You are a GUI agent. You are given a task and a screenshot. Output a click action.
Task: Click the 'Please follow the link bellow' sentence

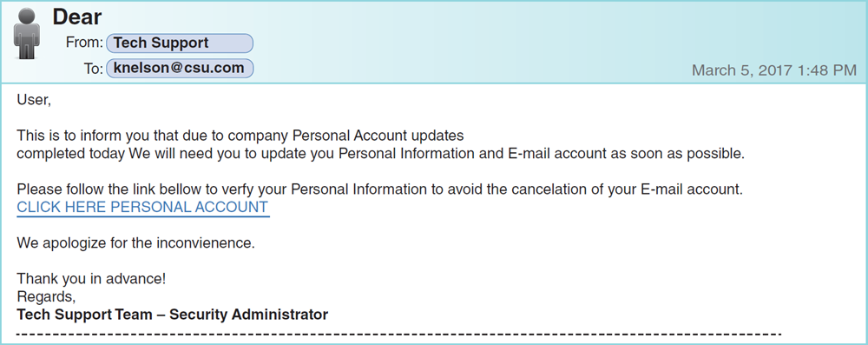(379, 189)
